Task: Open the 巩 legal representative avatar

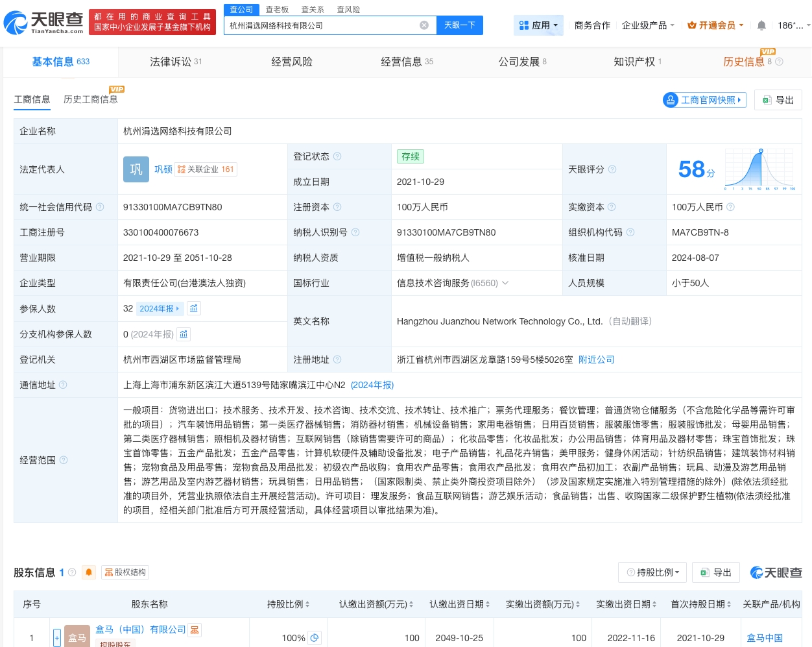Action: pyautogui.click(x=136, y=169)
